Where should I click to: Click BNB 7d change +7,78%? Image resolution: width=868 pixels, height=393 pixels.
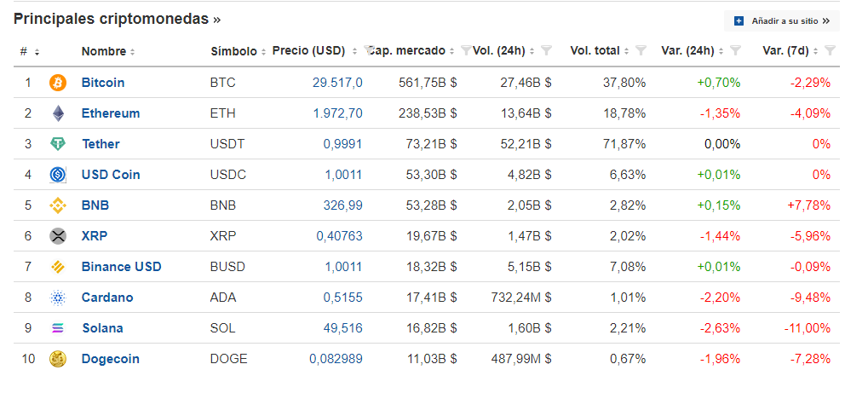(808, 205)
